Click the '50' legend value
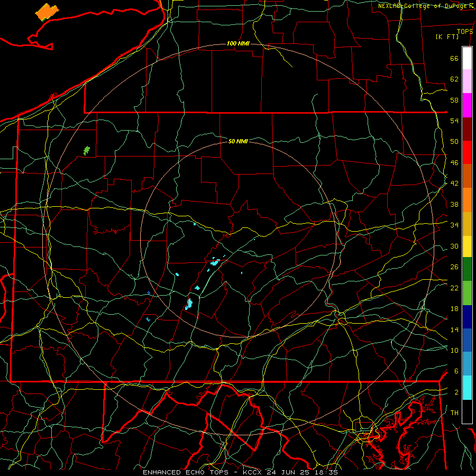The width and height of the screenshot is (476, 476). point(454,141)
